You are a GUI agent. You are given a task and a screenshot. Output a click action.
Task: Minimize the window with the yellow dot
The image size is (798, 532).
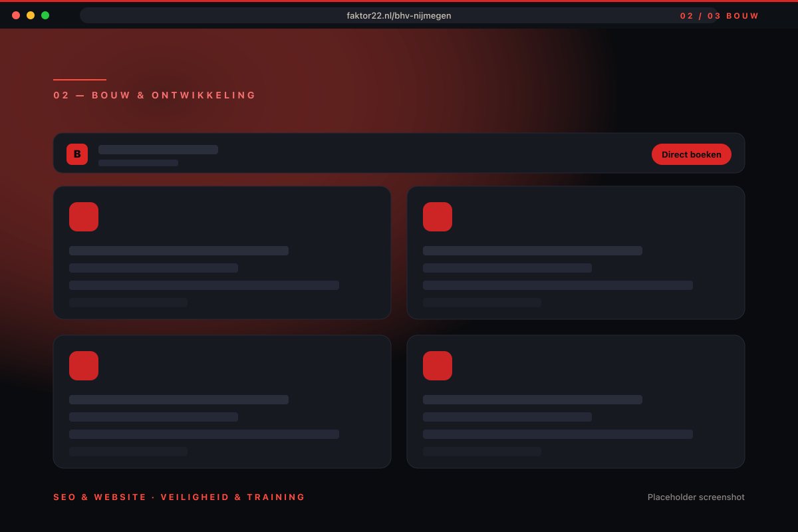click(x=31, y=15)
